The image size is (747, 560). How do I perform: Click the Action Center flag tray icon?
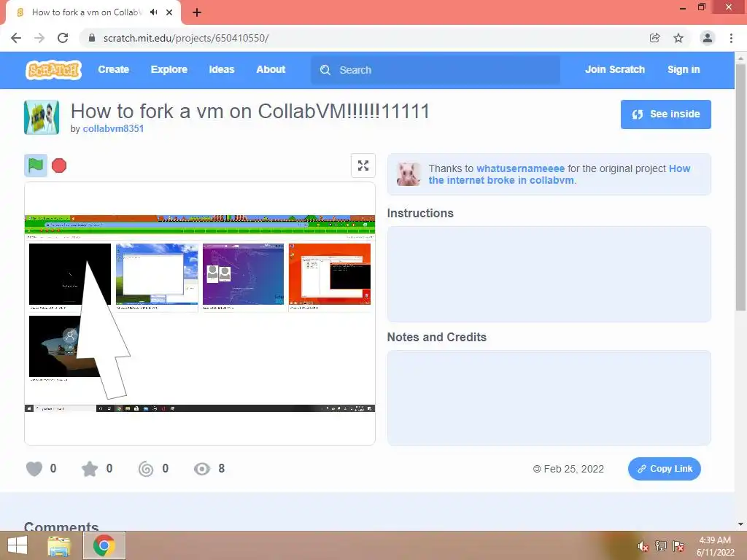[678, 546]
